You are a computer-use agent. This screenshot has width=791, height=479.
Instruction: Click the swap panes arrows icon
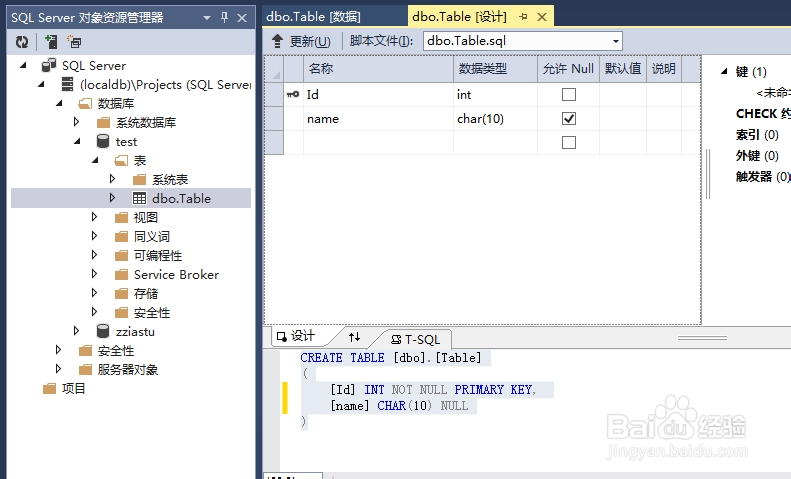[x=355, y=336]
